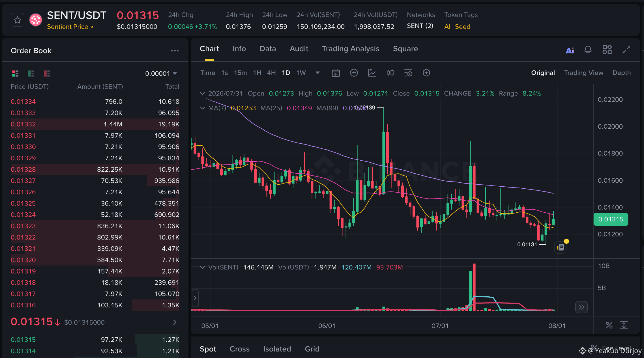Open the Audit tab
This screenshot has height=358, width=644.
(x=299, y=49)
